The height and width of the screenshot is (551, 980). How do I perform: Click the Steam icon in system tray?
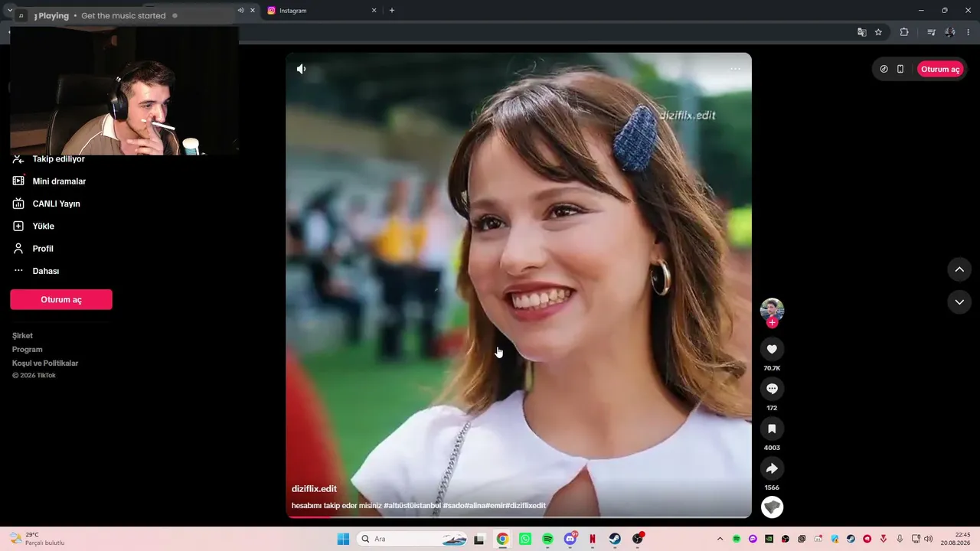(x=851, y=539)
